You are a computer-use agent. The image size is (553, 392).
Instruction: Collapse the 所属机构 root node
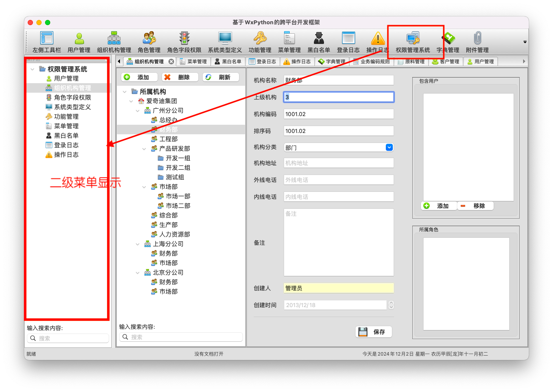(125, 92)
